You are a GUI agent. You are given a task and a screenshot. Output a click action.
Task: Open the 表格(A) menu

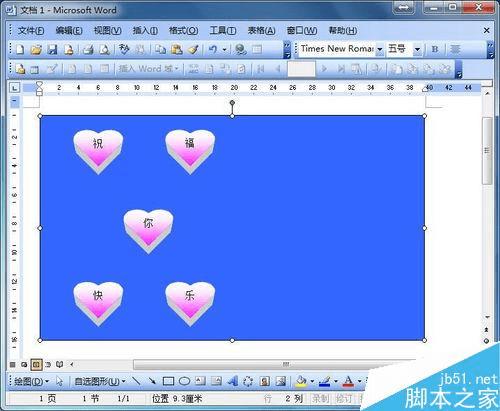[x=261, y=31]
